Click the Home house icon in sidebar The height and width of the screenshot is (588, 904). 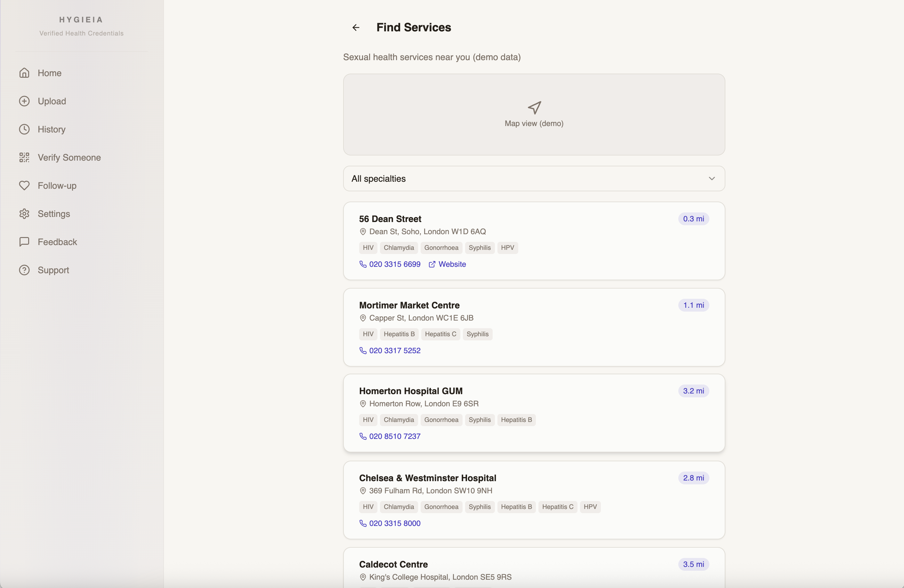click(24, 73)
